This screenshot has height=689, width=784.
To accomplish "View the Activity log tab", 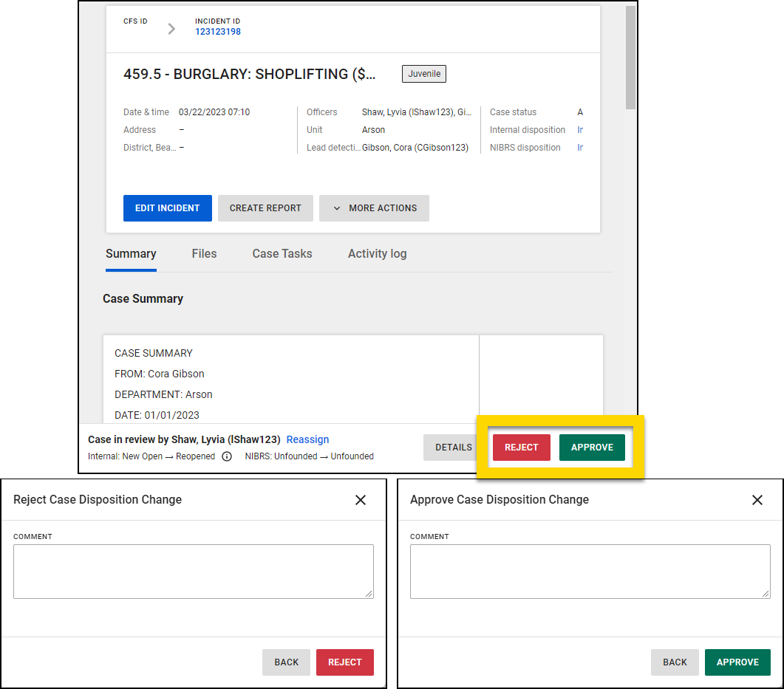I will coord(377,253).
